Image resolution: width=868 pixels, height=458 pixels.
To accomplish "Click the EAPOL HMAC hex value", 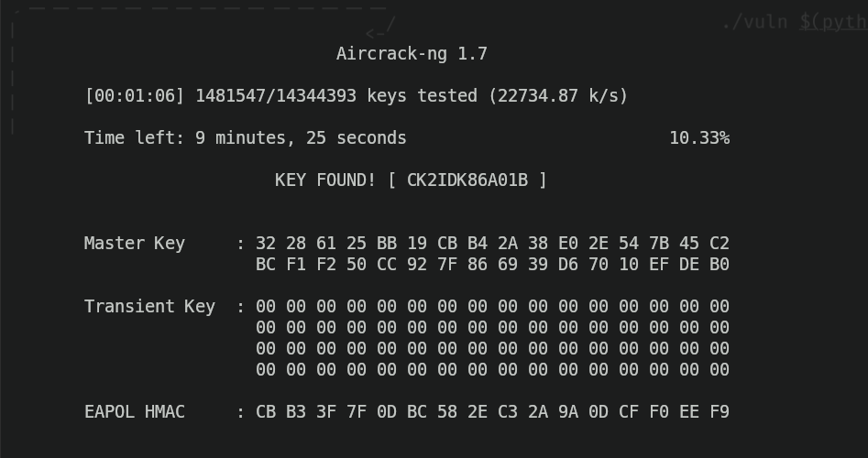I will click(492, 412).
